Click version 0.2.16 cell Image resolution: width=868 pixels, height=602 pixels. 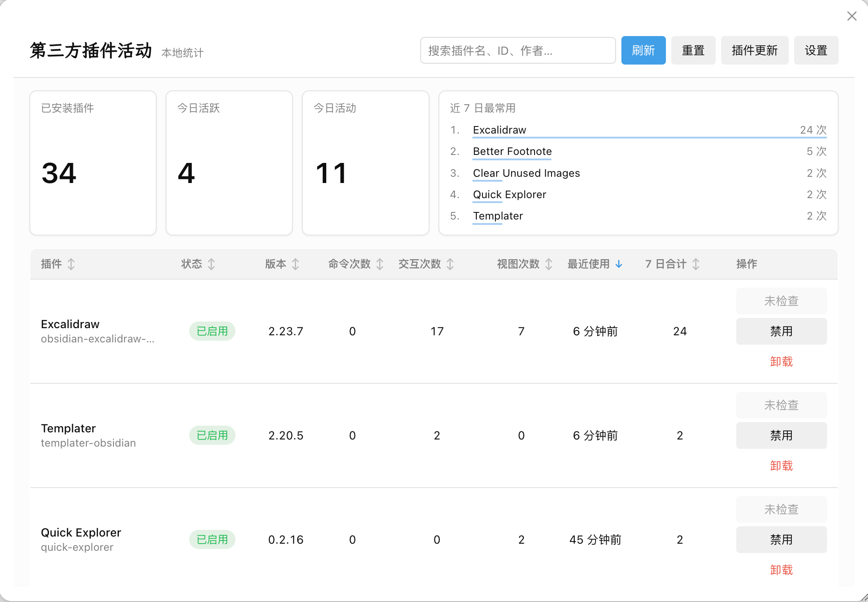click(286, 540)
